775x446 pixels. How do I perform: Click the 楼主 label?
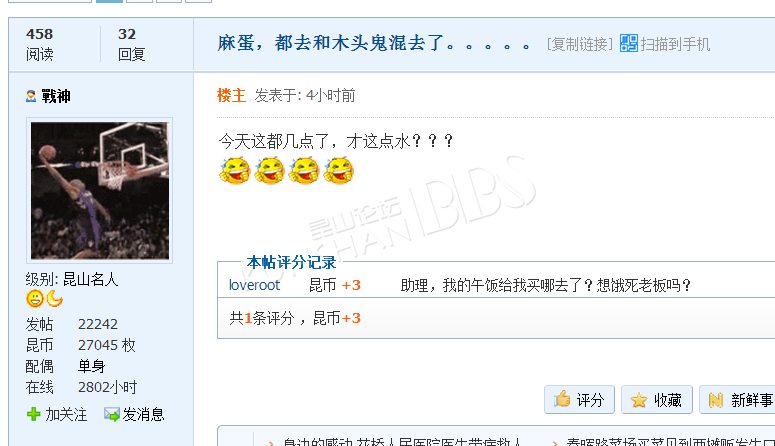pos(231,95)
